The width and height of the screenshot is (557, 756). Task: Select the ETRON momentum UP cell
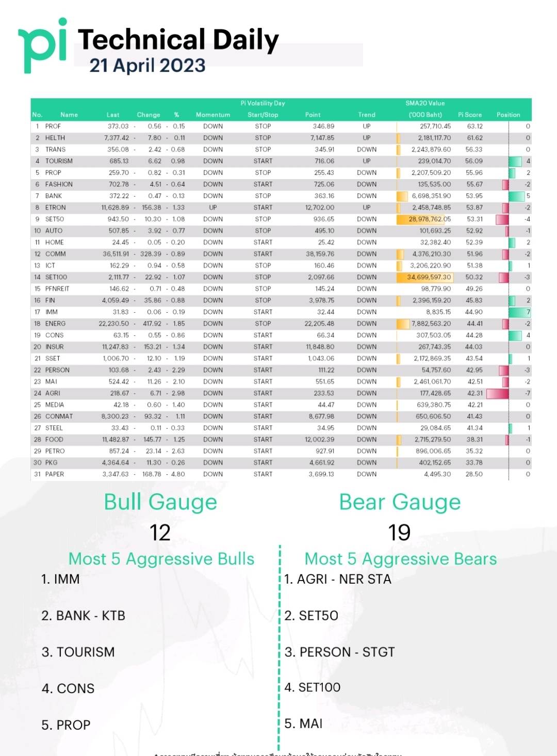click(213, 207)
